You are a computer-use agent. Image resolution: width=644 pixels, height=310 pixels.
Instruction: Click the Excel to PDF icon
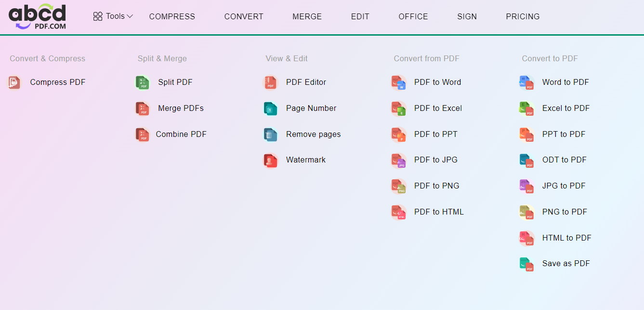tap(526, 108)
